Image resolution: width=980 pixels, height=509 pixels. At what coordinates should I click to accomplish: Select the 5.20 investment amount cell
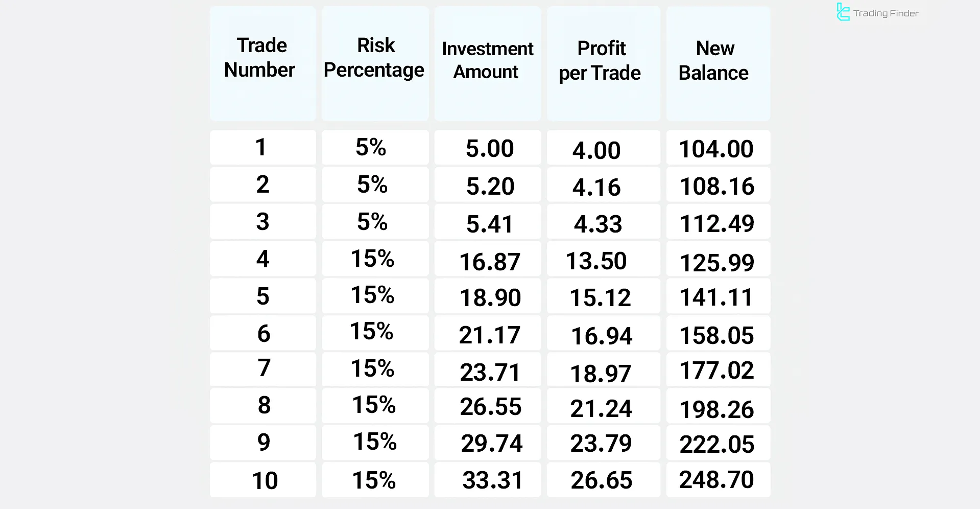click(x=490, y=186)
